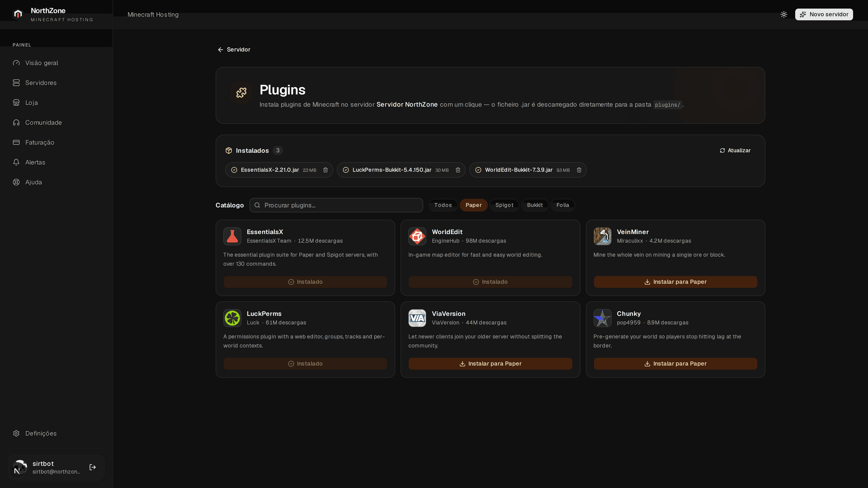Select the Bukkit filter tab
868x488 pixels.
(x=535, y=205)
